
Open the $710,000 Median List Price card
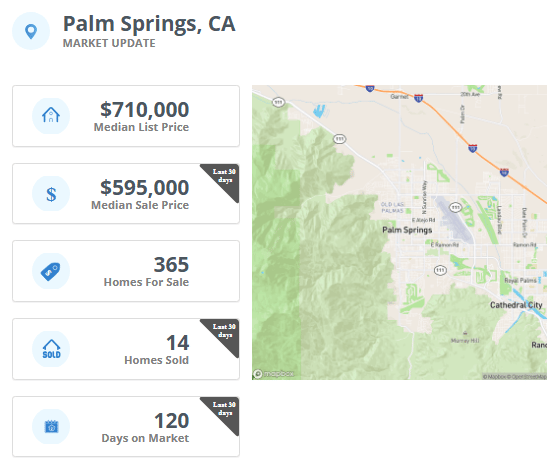pos(126,116)
